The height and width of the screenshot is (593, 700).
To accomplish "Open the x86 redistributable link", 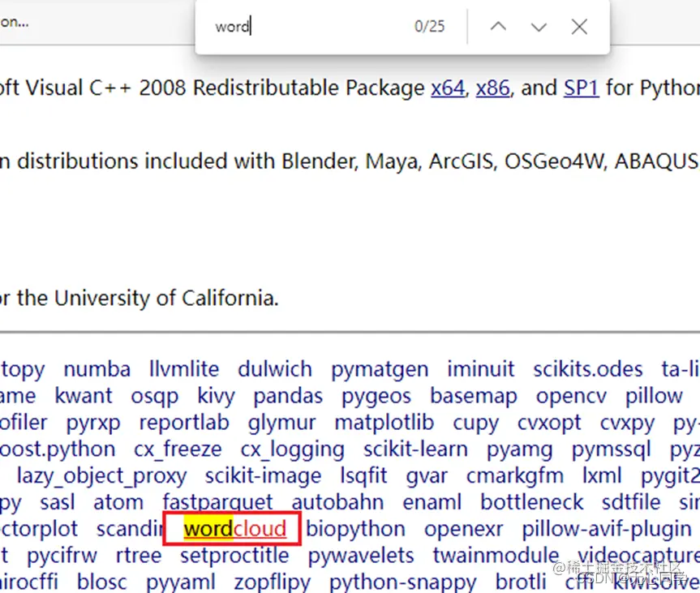I will pyautogui.click(x=493, y=88).
